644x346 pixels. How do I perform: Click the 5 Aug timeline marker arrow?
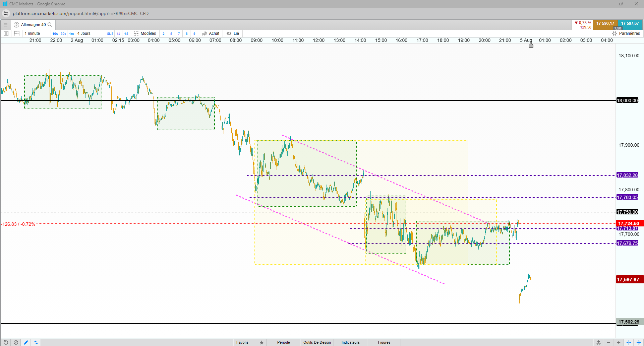[531, 45]
